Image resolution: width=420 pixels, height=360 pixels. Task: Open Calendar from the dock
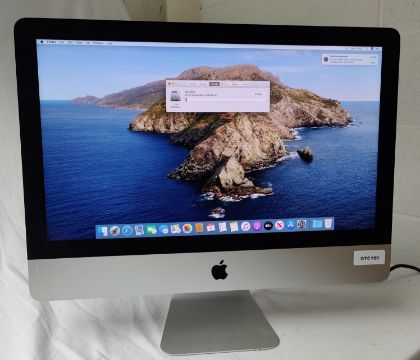click(x=211, y=228)
